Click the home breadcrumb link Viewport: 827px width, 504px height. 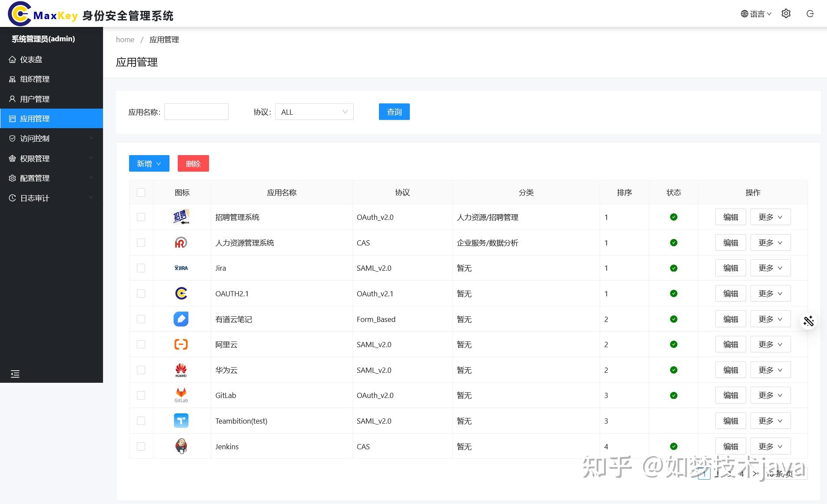click(125, 40)
